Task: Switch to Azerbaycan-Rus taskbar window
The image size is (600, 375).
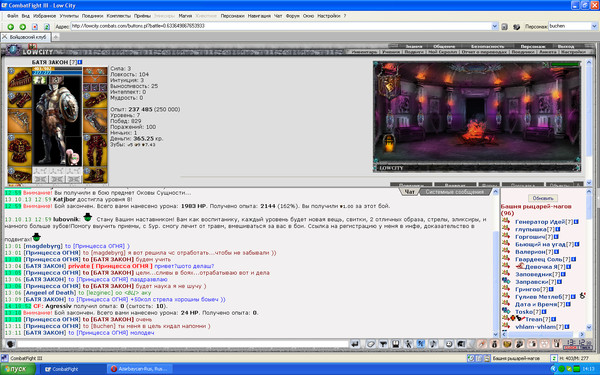Action: click(140, 369)
